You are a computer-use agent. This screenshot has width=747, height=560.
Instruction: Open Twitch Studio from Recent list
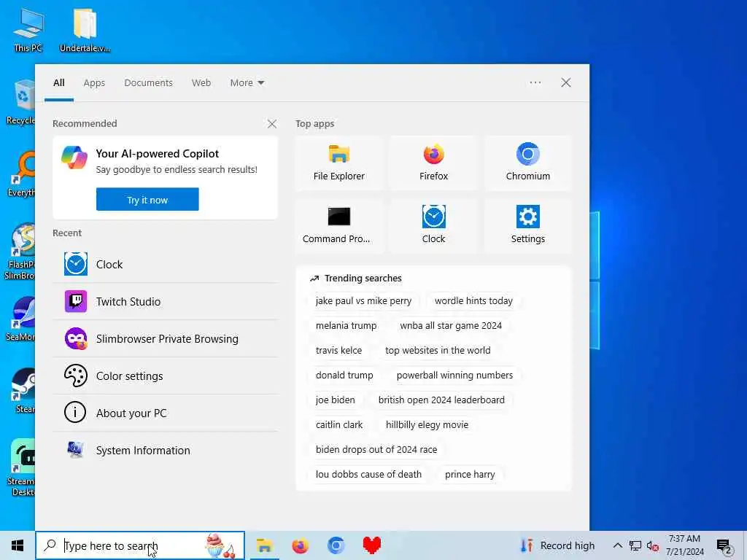[166, 301]
